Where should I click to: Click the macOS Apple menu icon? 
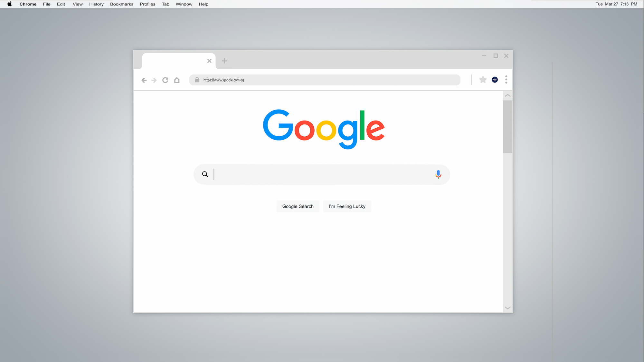[9, 4]
